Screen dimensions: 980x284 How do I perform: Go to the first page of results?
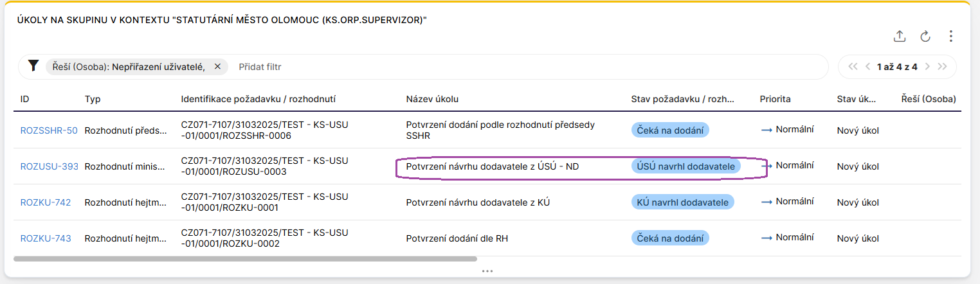point(853,66)
